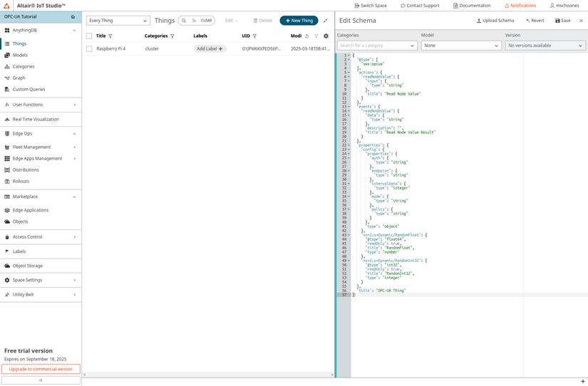Open mschoones user menu
Image resolution: width=588 pixels, height=386 pixels.
(x=564, y=6)
